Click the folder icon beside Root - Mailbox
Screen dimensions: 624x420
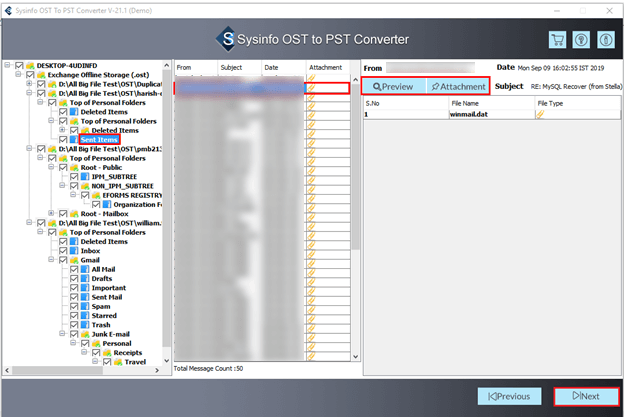coord(74,214)
